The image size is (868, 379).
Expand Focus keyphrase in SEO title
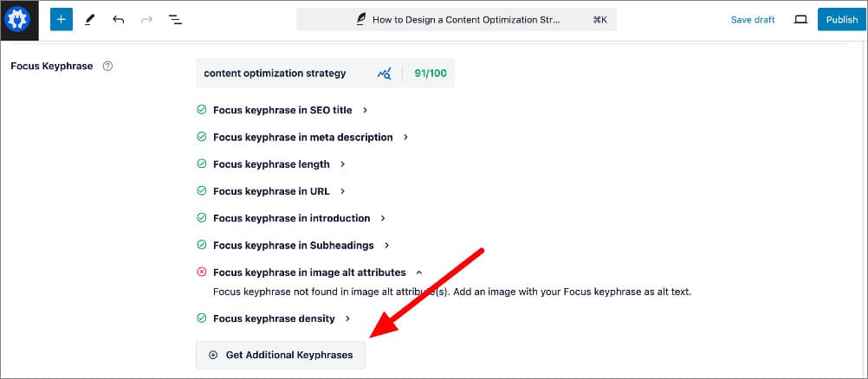pos(365,110)
